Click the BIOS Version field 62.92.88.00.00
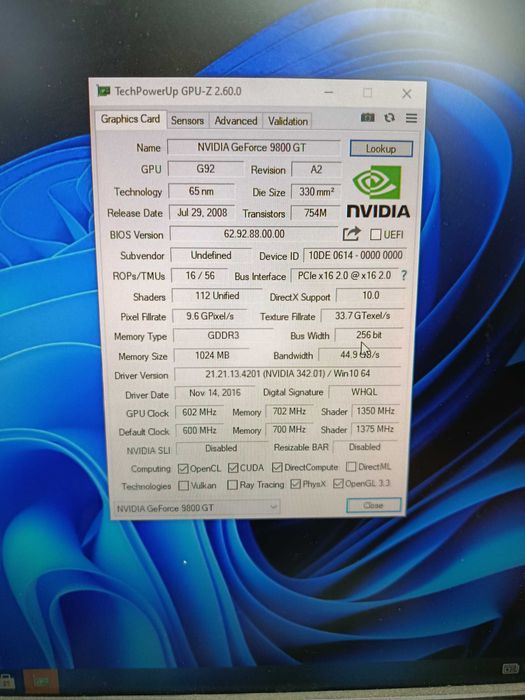The image size is (525, 700). (254, 234)
